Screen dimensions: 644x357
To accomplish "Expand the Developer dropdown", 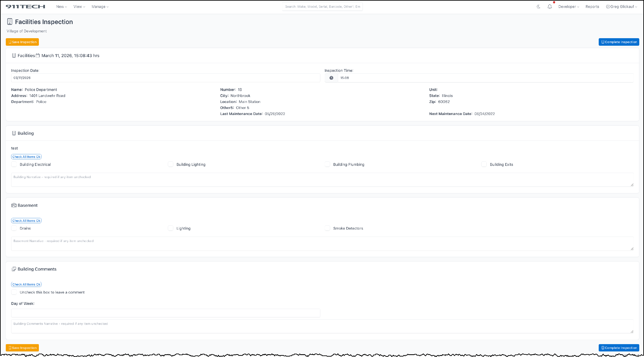I will (568, 7).
